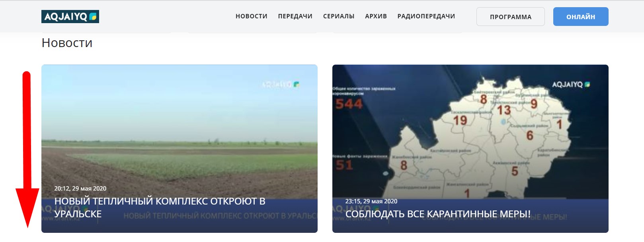
Task: Click the blue ОНЛАЙН button
Action: pyautogui.click(x=580, y=17)
